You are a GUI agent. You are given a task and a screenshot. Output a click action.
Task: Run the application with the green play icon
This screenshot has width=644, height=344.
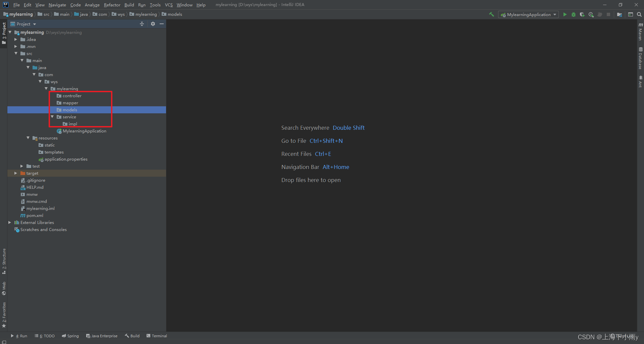565,14
